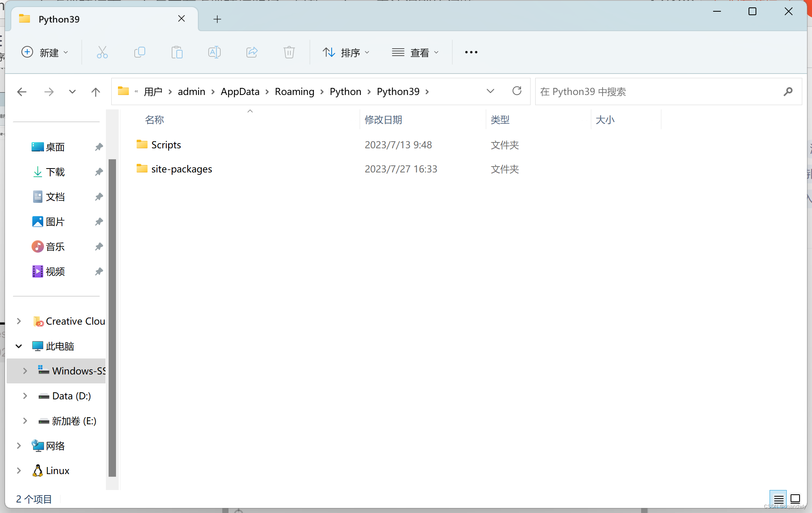This screenshot has height=513, width=812.
Task: Click the search magnifier icon
Action: click(x=788, y=91)
